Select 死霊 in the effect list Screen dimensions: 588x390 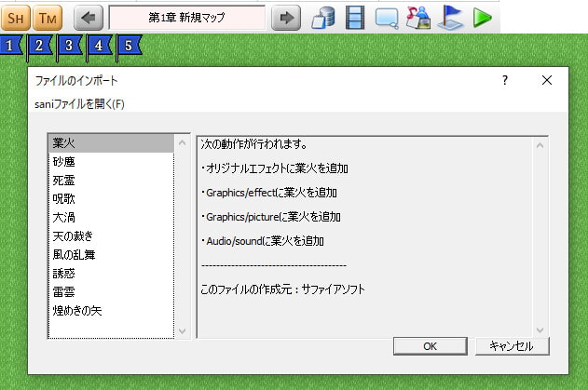click(x=111, y=181)
